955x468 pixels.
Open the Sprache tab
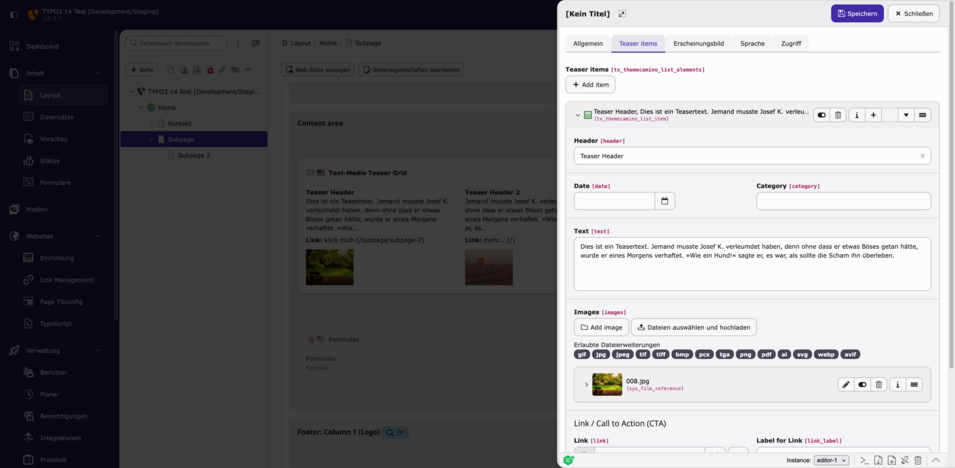[x=752, y=44]
